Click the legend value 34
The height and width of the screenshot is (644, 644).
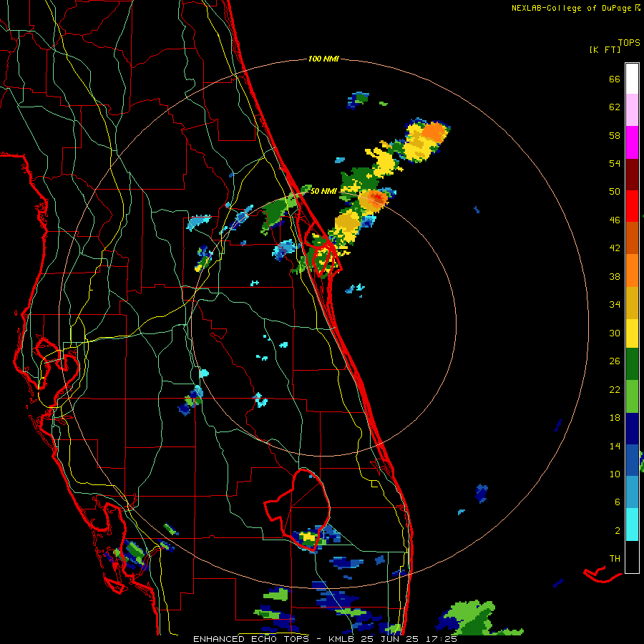[615, 305]
